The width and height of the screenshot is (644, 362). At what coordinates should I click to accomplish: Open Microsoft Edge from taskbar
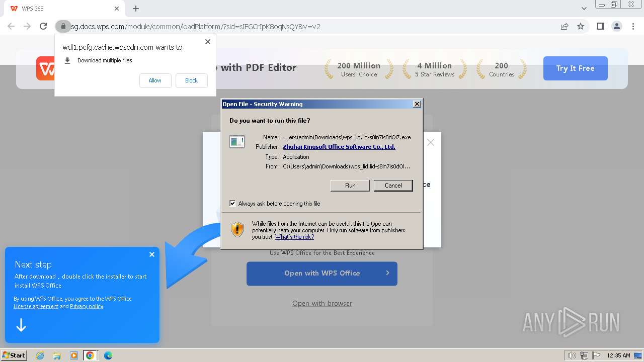108,355
